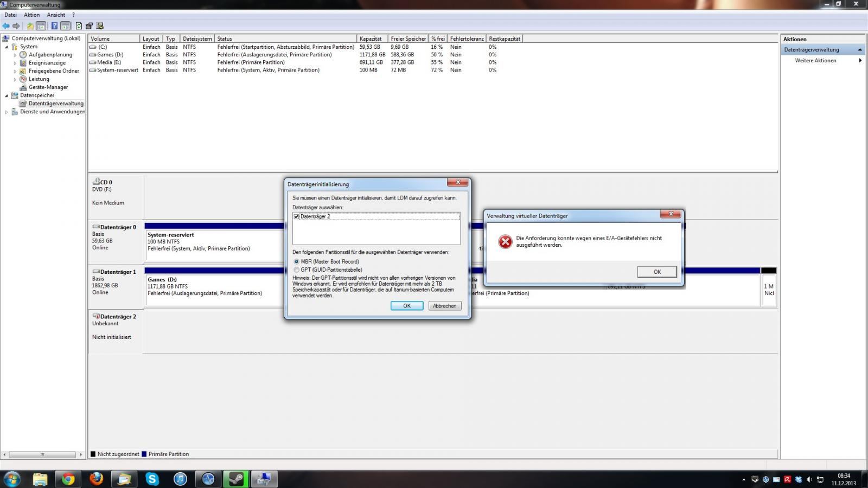
Task: Click the System-reserviert partition block
Action: (214, 241)
